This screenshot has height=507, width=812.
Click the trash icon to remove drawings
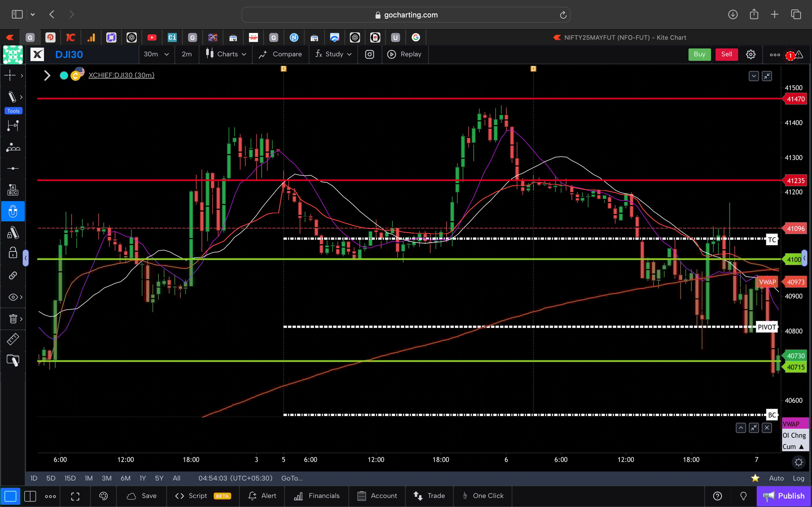click(x=12, y=319)
